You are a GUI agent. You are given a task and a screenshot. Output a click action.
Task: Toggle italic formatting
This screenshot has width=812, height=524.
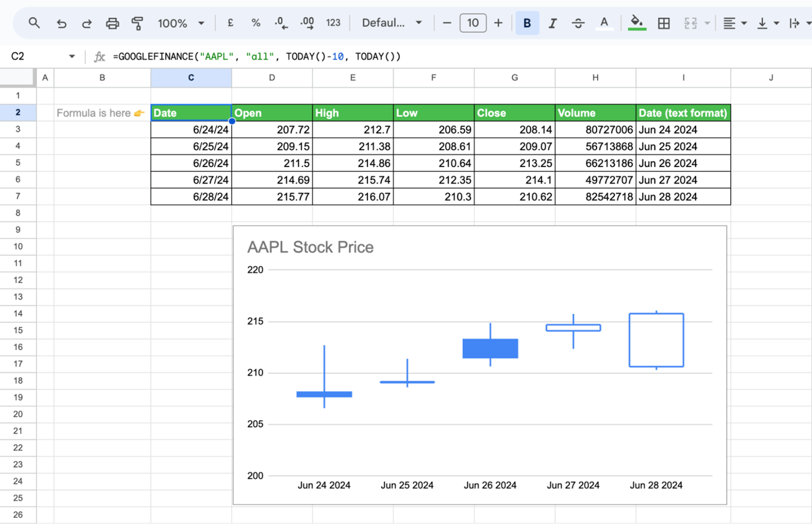click(552, 23)
